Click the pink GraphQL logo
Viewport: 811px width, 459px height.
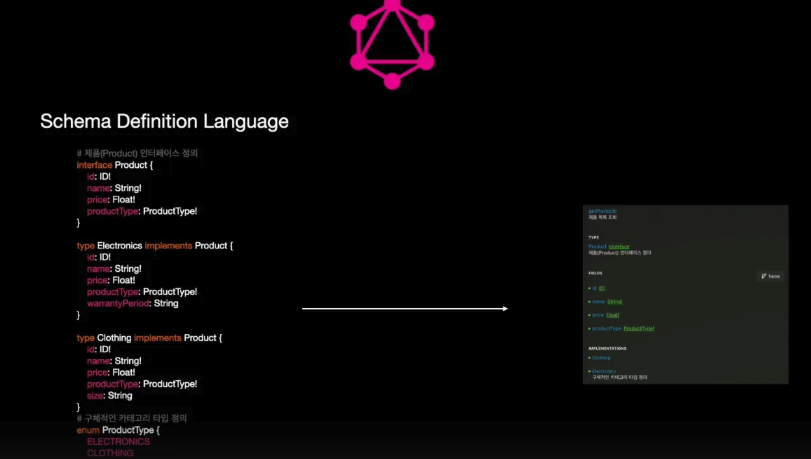coord(392,44)
